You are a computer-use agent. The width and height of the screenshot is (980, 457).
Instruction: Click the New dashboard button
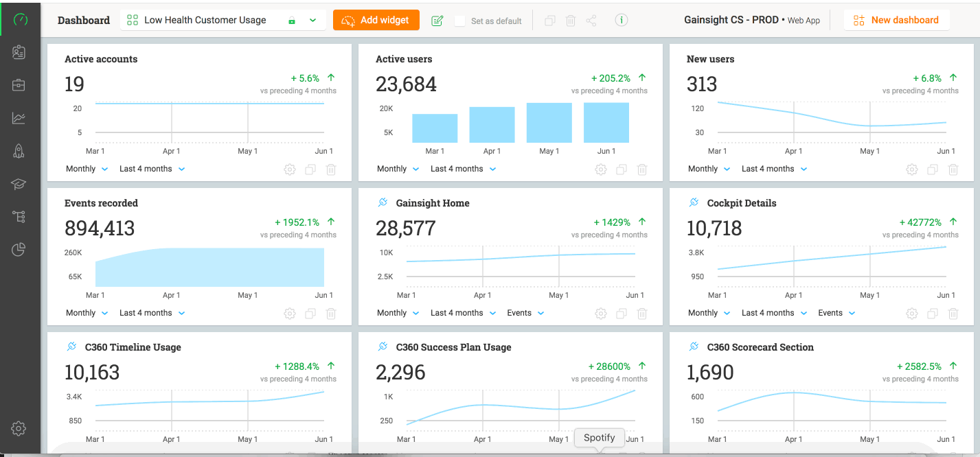tap(896, 21)
